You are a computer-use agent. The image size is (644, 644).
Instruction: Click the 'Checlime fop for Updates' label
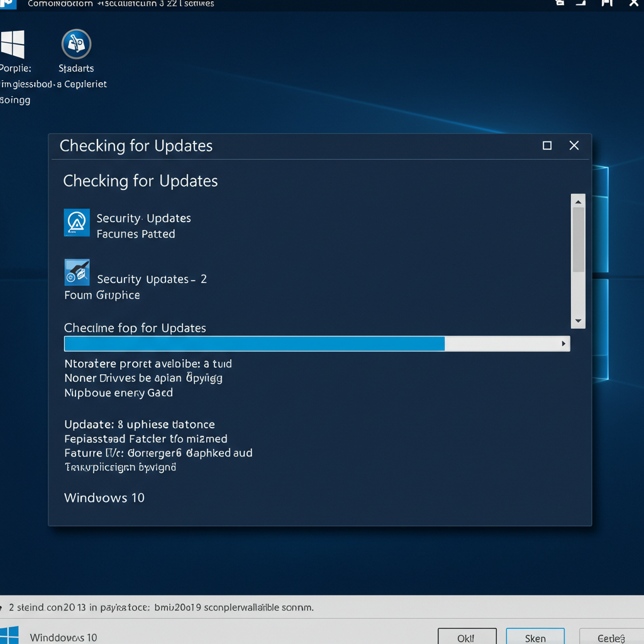tap(135, 328)
